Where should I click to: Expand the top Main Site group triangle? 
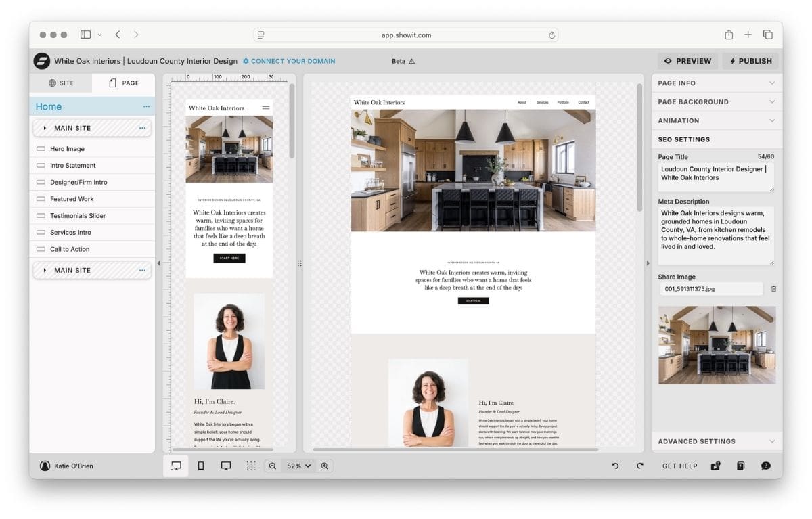(x=45, y=128)
